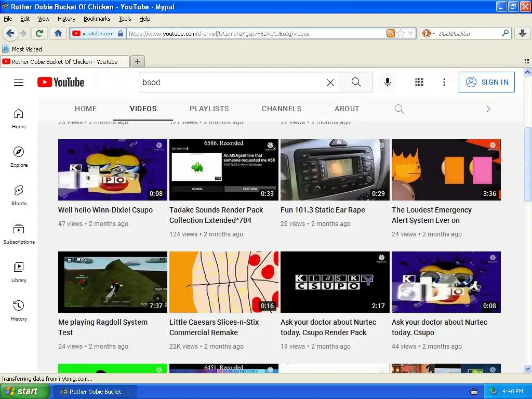Open a new browser tab with the plus button
This screenshot has width=532, height=399.
pyautogui.click(x=137, y=61)
